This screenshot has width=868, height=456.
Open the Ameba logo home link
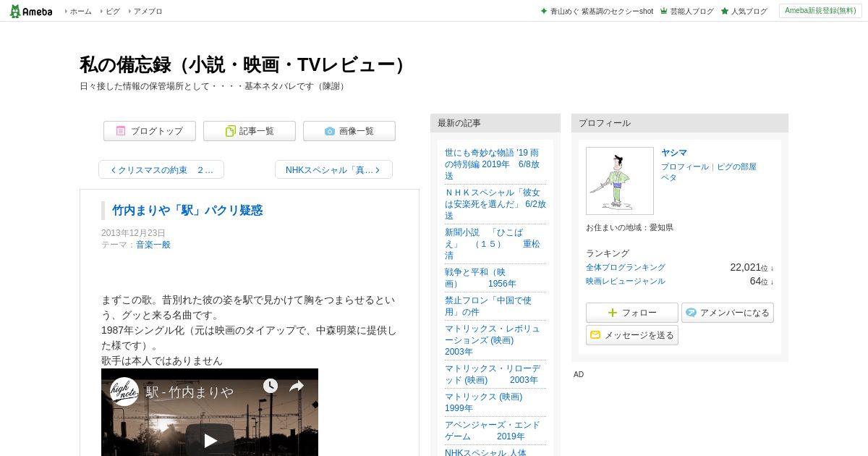(x=31, y=11)
